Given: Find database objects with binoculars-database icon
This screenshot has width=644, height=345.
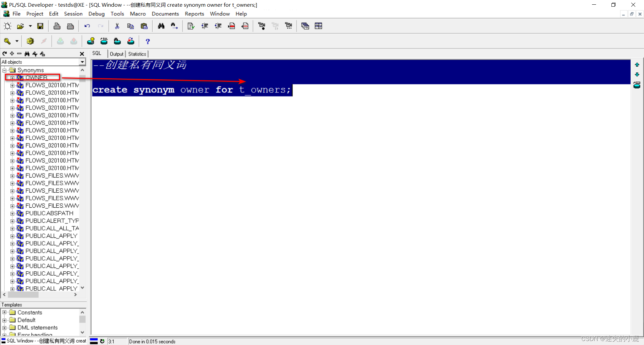Looking at the screenshot, I should pyautogui.click(x=117, y=41).
